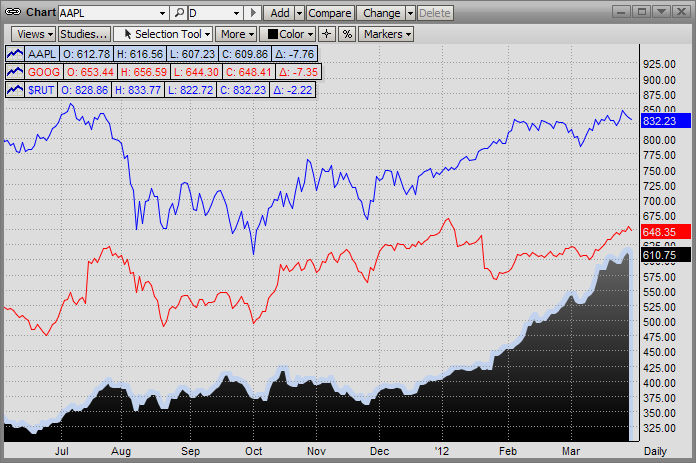Toggle the crosshair cursor icon
Image resolution: width=696 pixels, height=463 pixels.
(327, 34)
